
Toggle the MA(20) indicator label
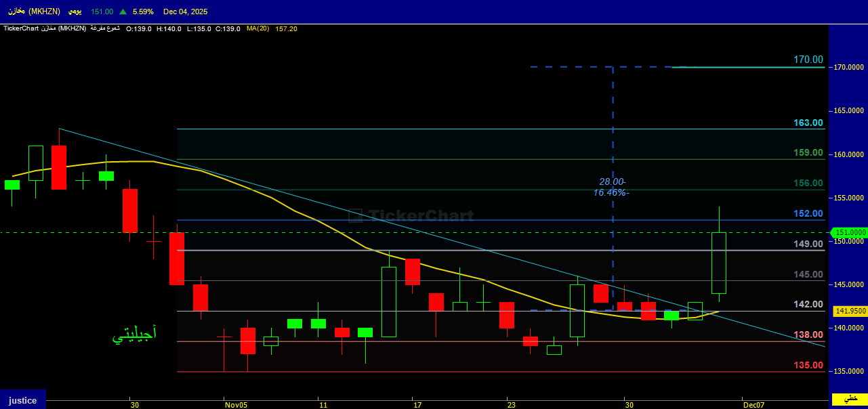[x=258, y=28]
